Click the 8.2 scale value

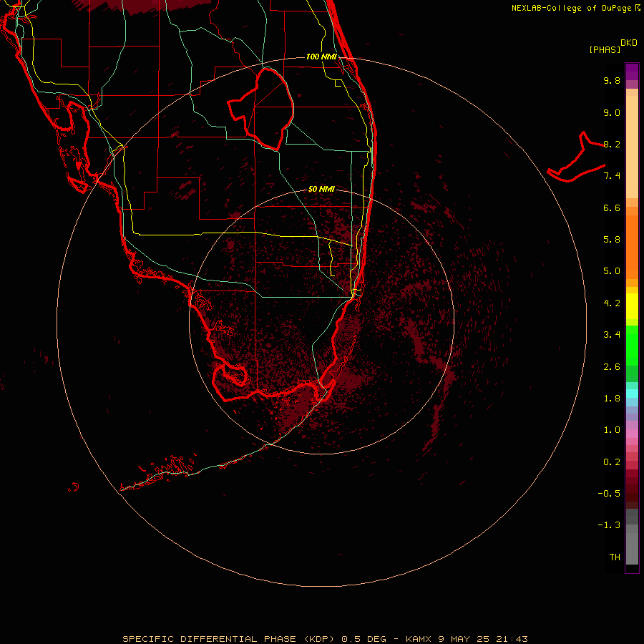[x=612, y=144]
